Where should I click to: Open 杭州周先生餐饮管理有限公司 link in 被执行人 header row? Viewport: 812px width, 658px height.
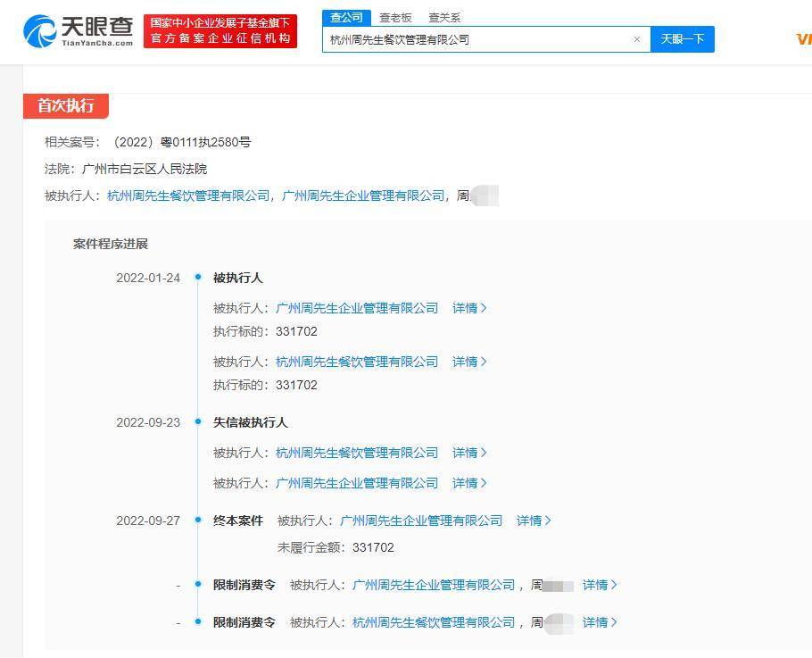[187, 196]
